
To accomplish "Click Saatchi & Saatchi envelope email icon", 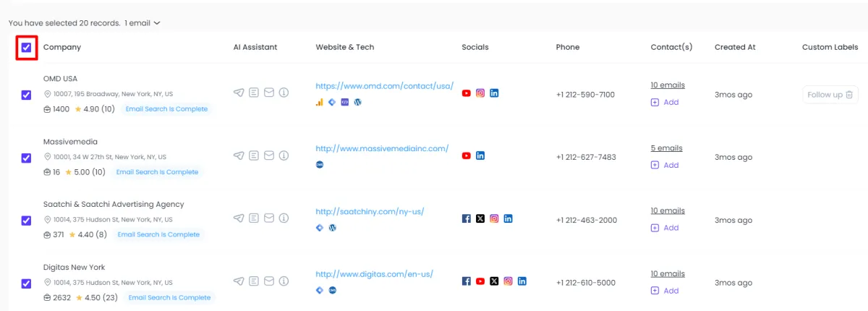I will pos(269,218).
